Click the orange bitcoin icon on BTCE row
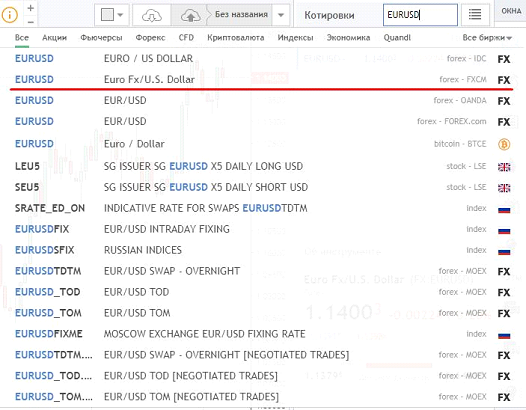526x410 pixels. (x=504, y=144)
